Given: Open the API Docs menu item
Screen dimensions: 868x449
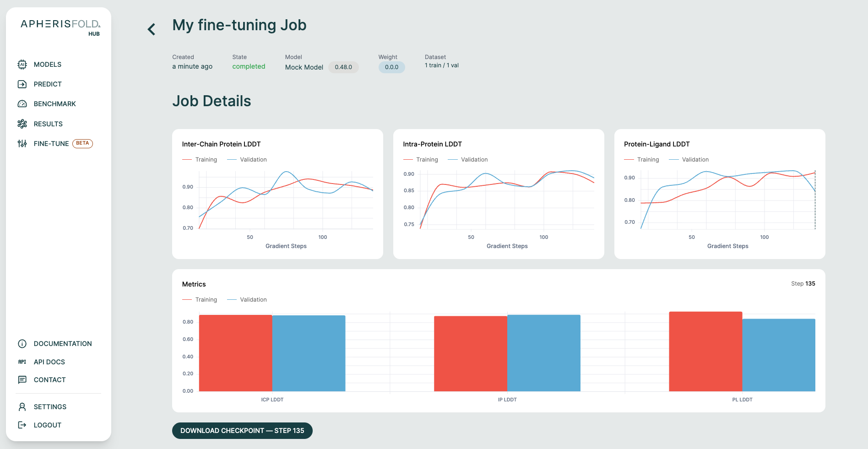Looking at the screenshot, I should coord(49,362).
